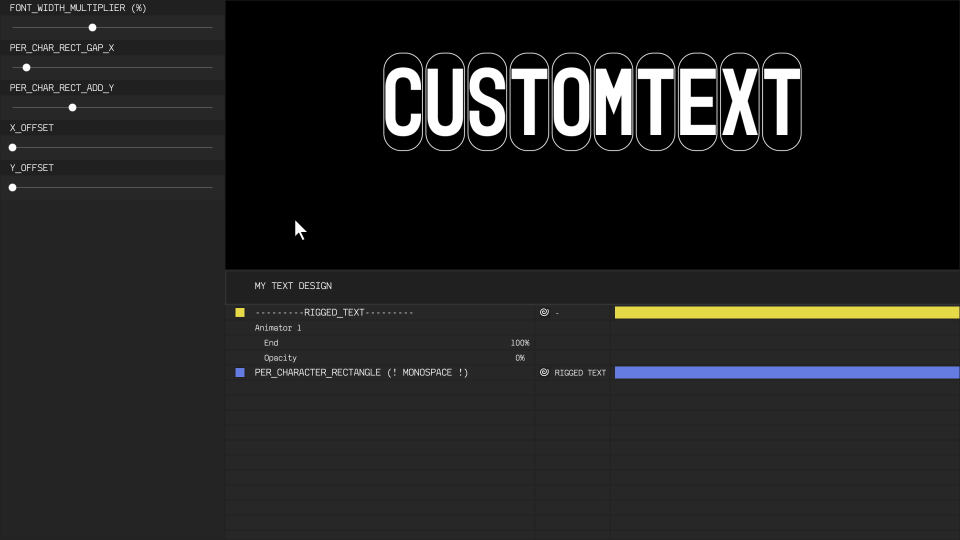This screenshot has height=540, width=960.
Task: Open the parent dropdown showing a dash
Action: click(557, 313)
